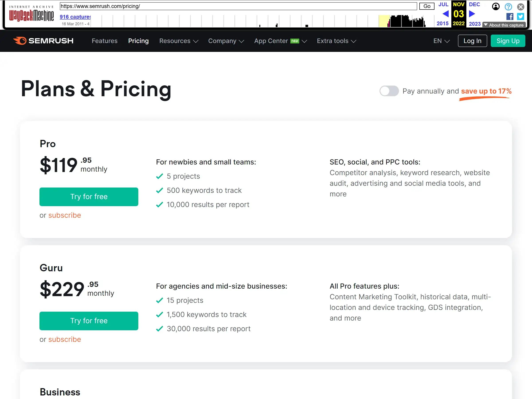Switch to the Pricing tab
Viewport: 532px width, 399px height.
[138, 41]
